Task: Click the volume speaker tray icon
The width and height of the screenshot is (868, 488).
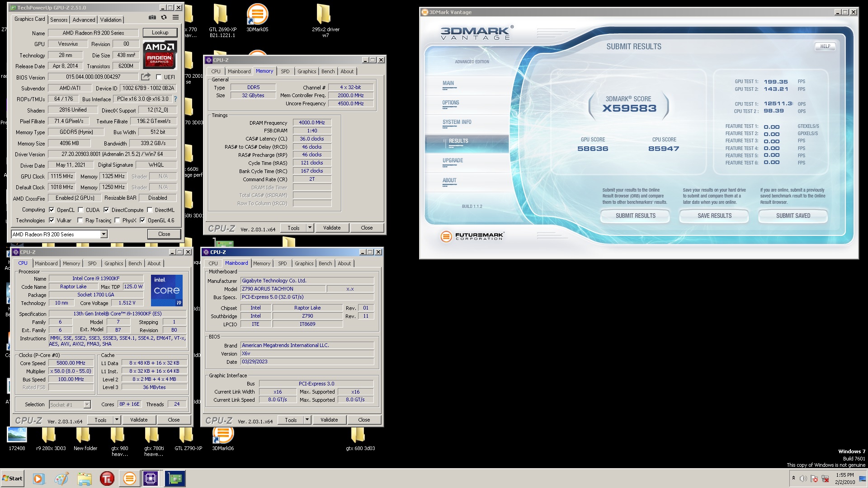Action: coord(803,479)
